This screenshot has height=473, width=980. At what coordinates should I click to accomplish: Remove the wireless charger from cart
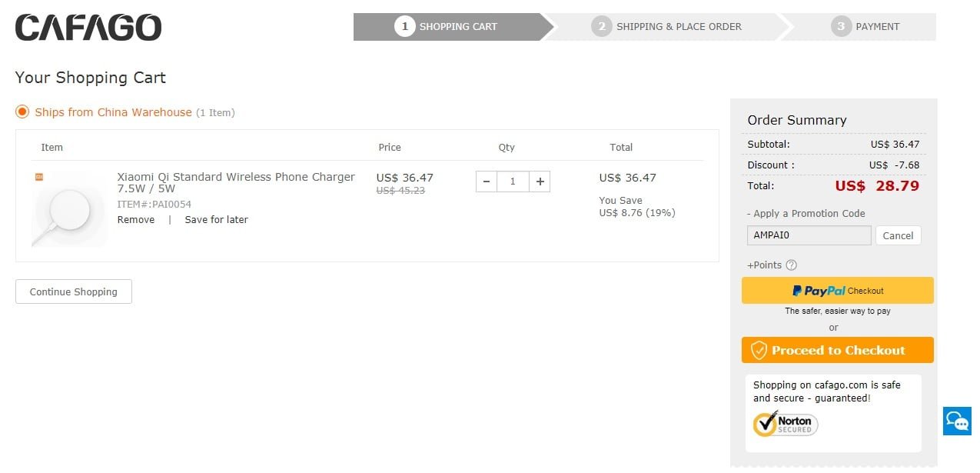click(x=136, y=220)
